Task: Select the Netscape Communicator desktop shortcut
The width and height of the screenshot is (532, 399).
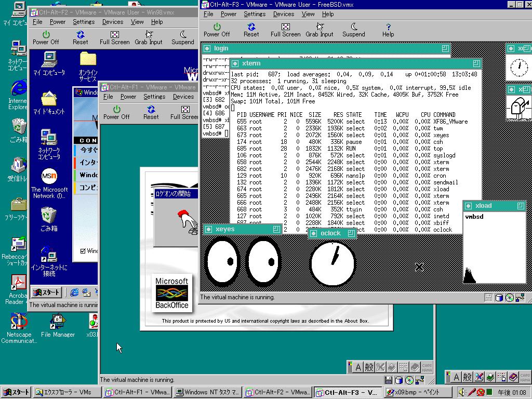Action: 19,328
